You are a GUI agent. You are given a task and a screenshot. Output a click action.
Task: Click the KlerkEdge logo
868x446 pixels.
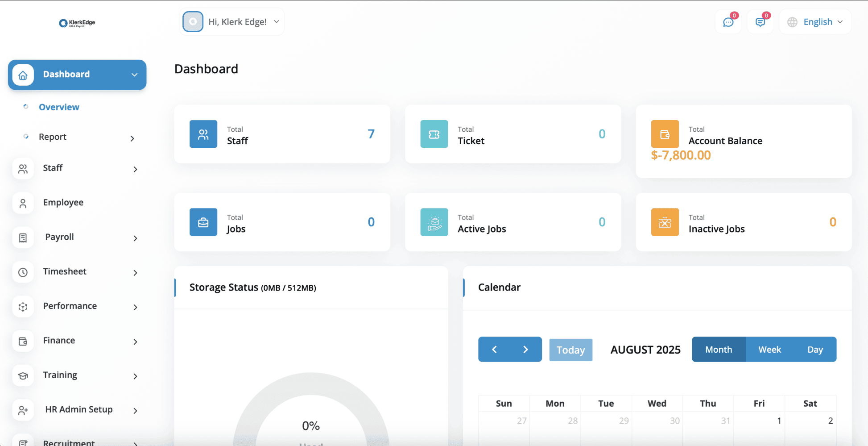coord(77,23)
